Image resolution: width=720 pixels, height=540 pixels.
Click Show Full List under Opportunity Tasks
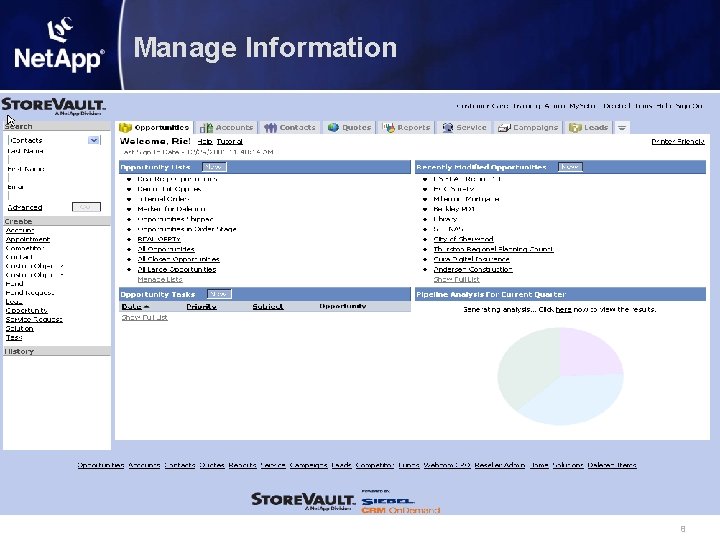coord(145,317)
